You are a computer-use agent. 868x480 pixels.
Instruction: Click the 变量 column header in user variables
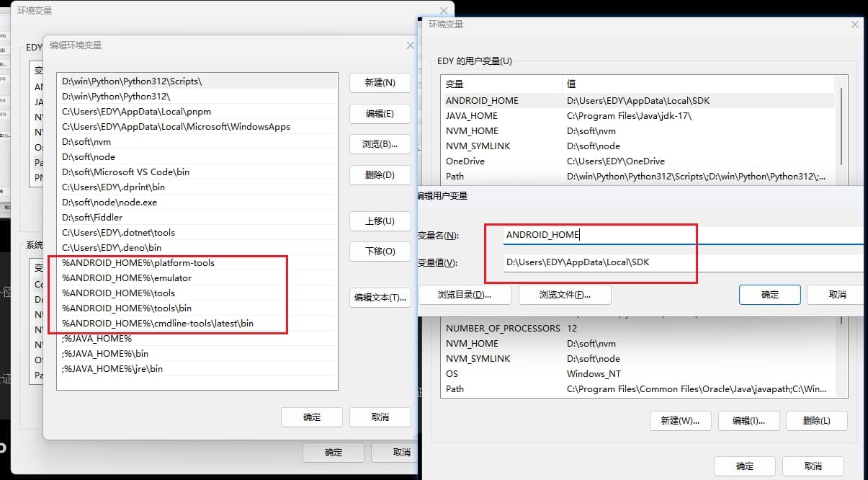pos(501,84)
